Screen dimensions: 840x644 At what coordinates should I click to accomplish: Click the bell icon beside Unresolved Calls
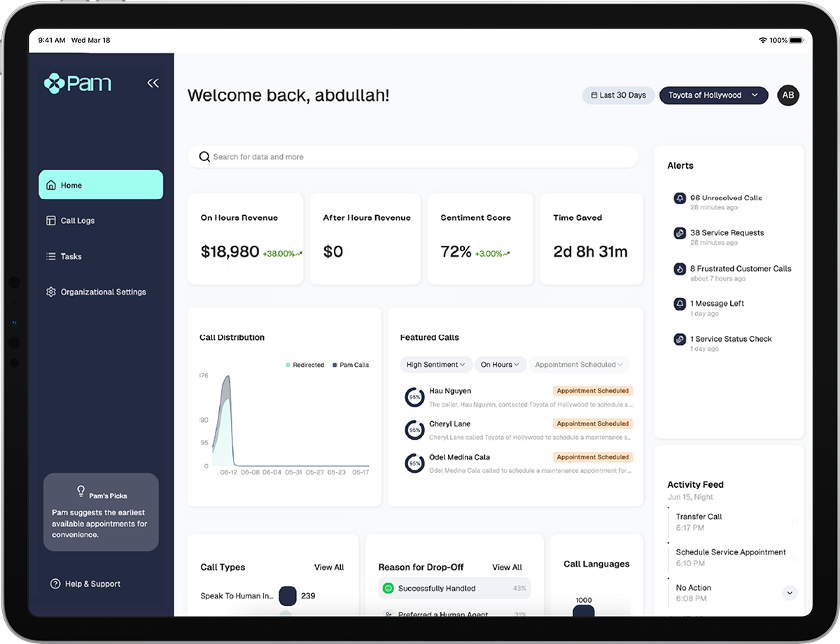click(x=679, y=198)
